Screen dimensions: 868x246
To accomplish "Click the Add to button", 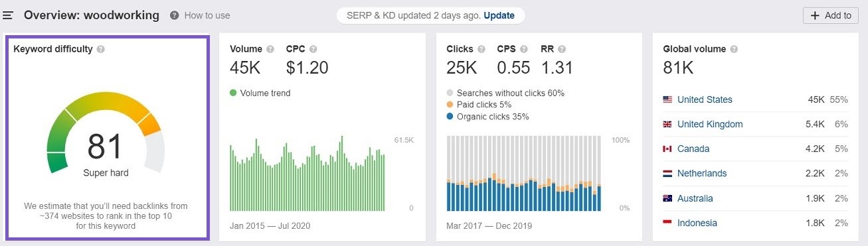I will pyautogui.click(x=831, y=16).
